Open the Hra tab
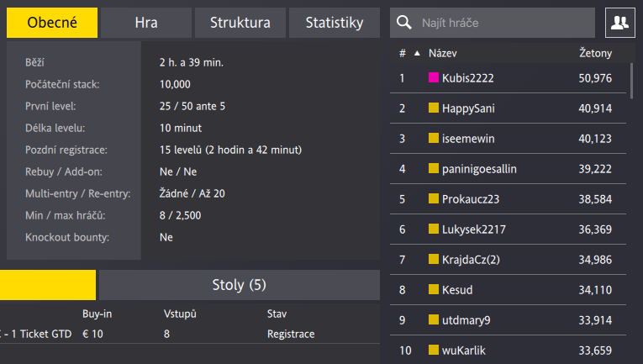This screenshot has height=364, width=643. (146, 24)
